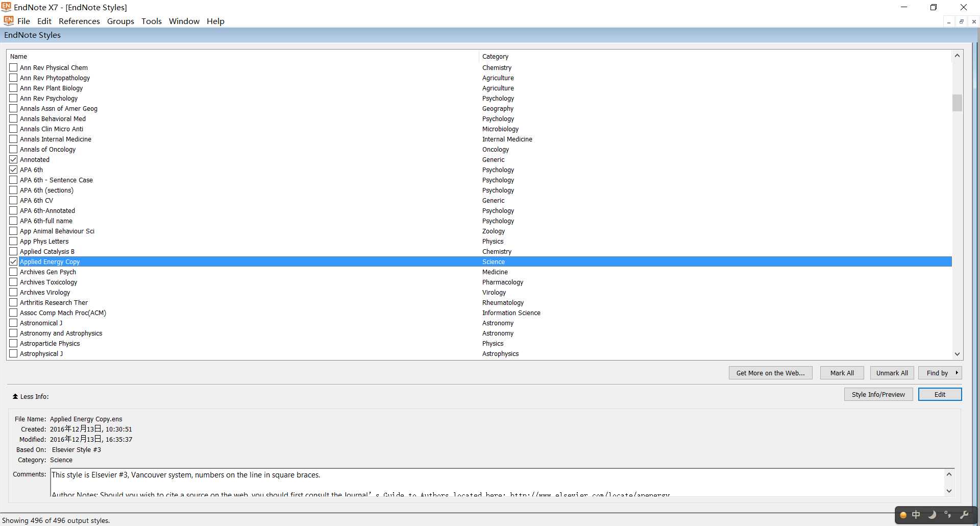Click the styles list scroll down arrow
This screenshot has height=526, width=980.
click(957, 354)
